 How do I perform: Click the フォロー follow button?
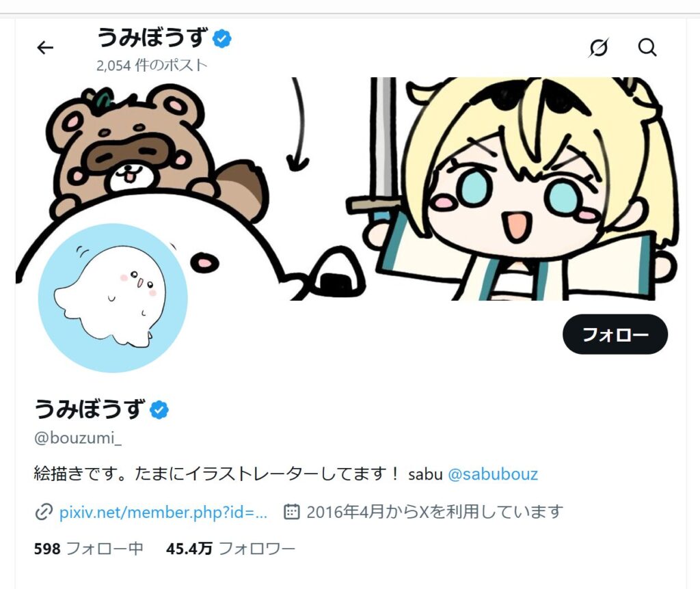tap(615, 334)
